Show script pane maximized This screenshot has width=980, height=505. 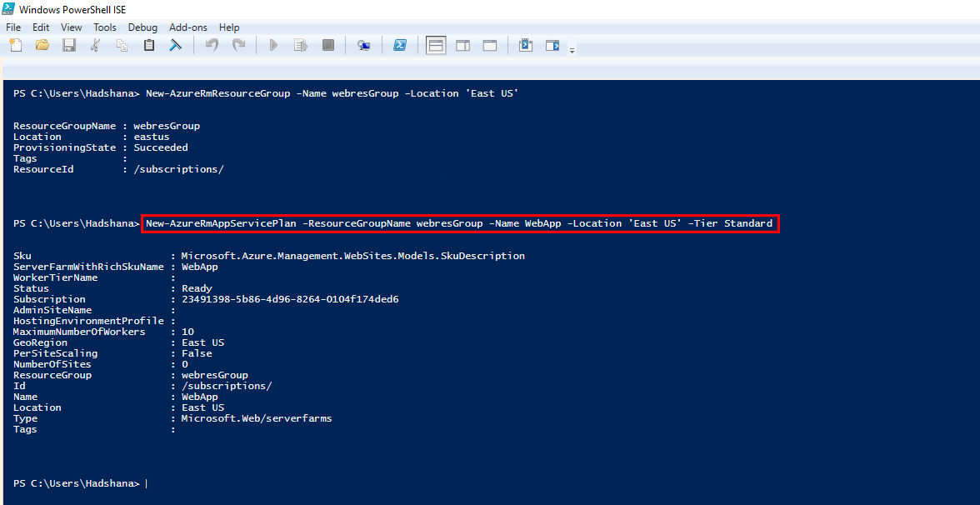click(x=489, y=45)
